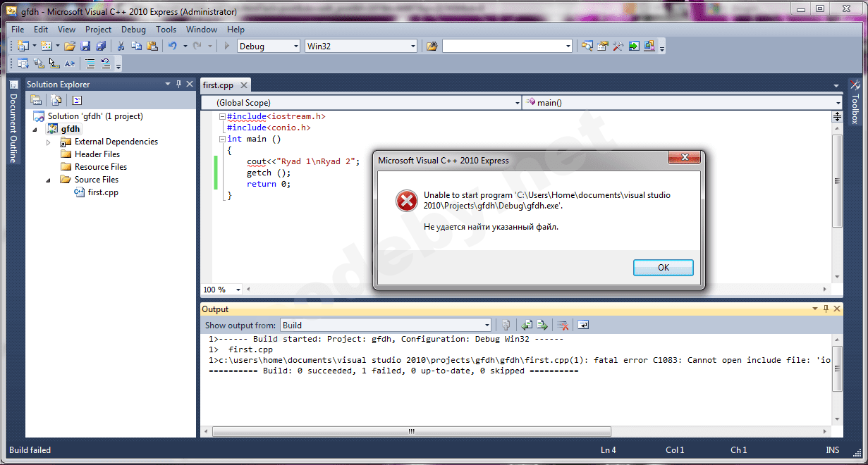Open Solution Explorer via toolbar icon
Image resolution: width=868 pixels, height=465 pixels.
(587, 46)
